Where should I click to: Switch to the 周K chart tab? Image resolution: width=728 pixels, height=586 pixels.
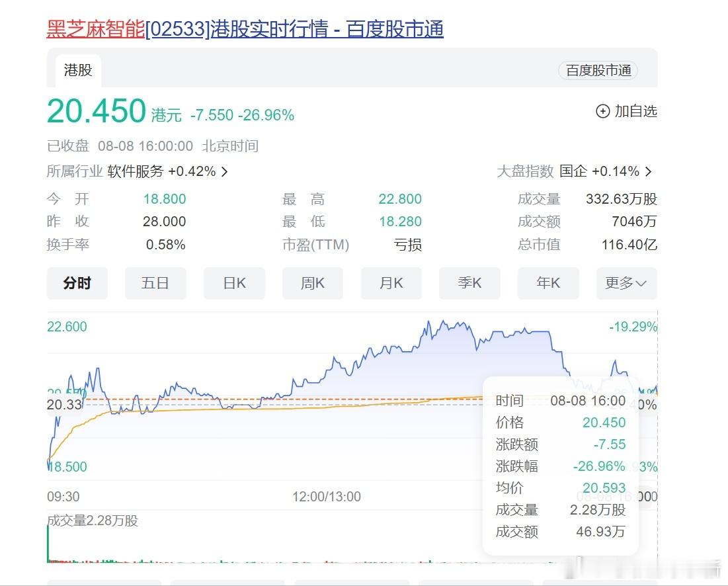click(x=313, y=283)
